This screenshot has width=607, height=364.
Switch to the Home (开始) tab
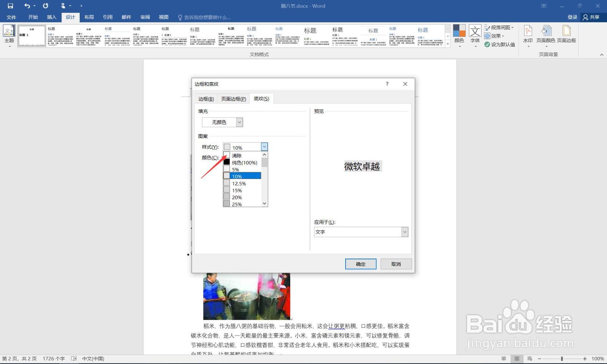coord(33,17)
